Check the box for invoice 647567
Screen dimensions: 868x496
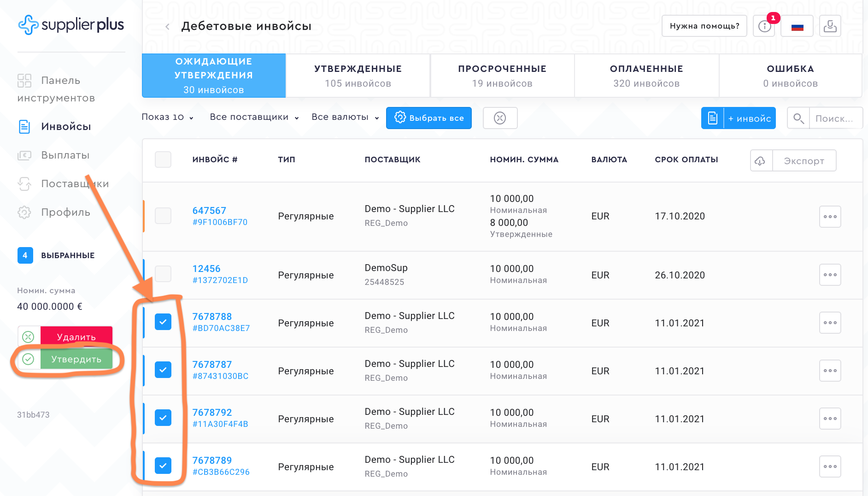[x=163, y=216]
